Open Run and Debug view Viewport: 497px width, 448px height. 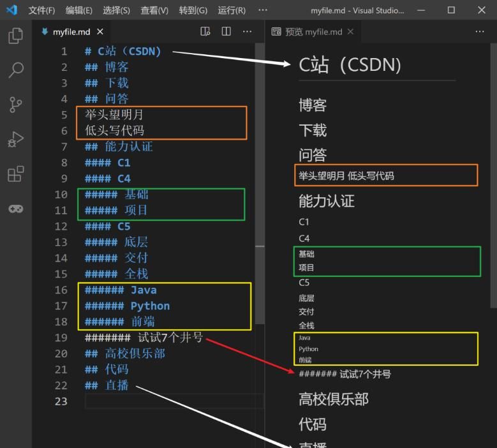[15, 139]
